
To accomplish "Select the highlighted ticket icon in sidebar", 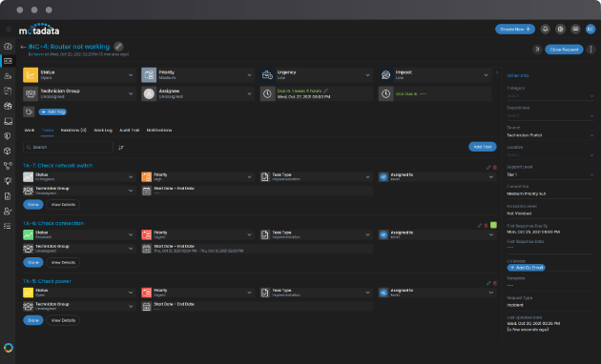I will point(8,61).
